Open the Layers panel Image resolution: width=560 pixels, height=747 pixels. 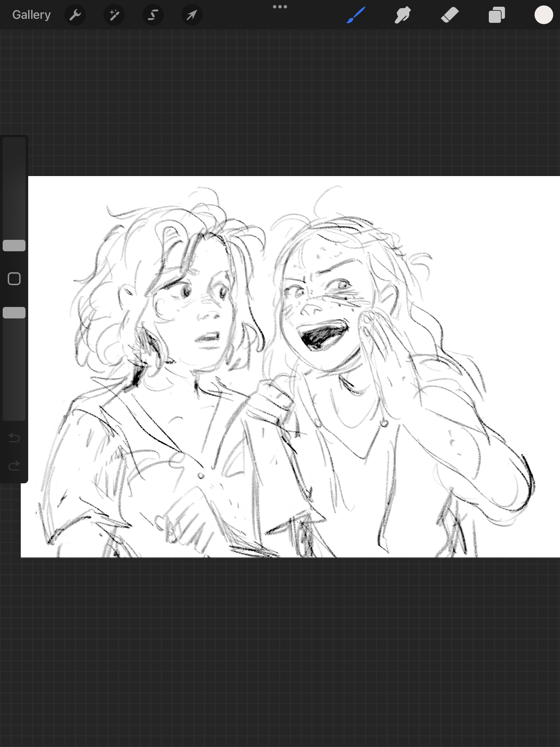[x=497, y=15]
